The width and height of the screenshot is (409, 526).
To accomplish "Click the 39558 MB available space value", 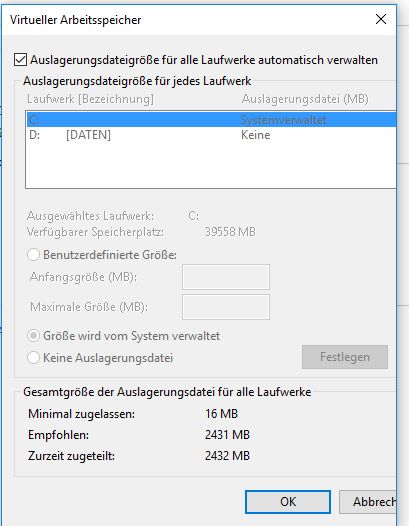I will (x=230, y=232).
